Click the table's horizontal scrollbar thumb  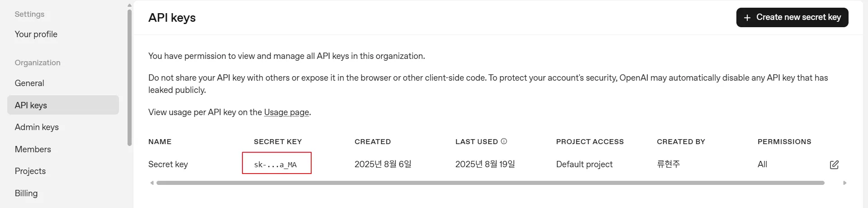[490, 183]
